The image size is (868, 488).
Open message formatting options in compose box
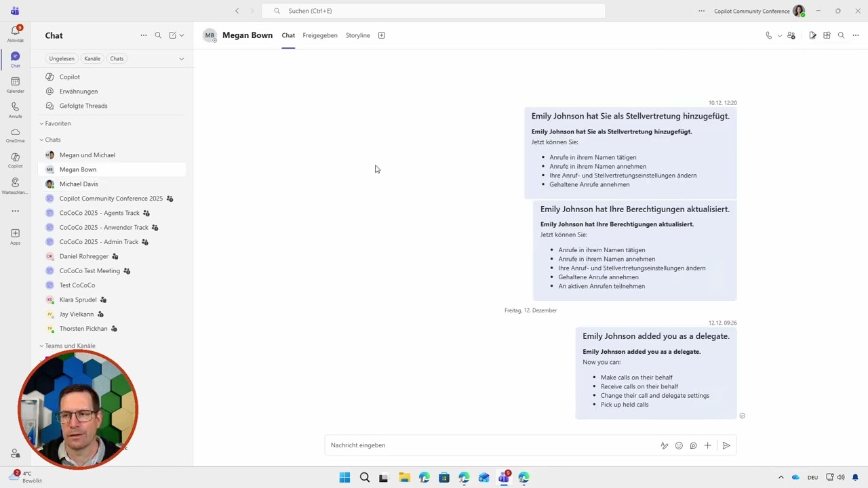665,445
